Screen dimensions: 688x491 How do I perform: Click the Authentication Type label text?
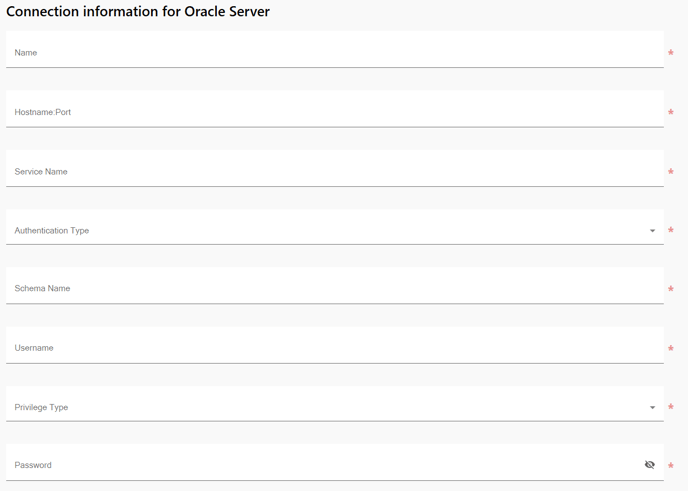[x=52, y=231]
